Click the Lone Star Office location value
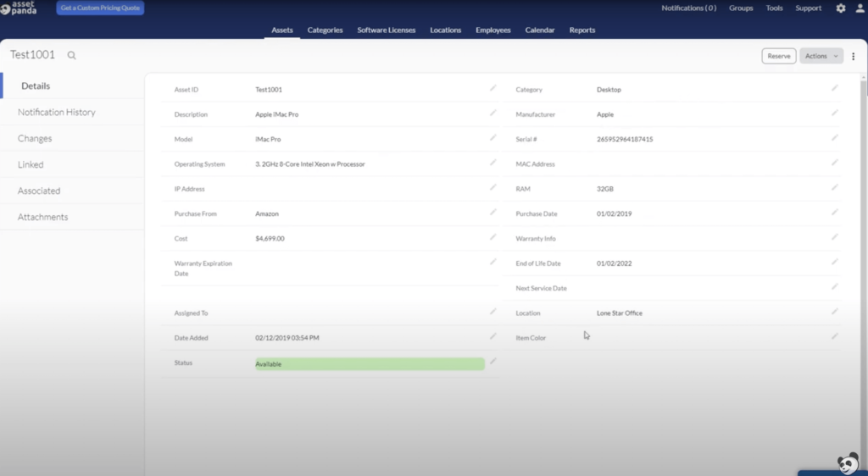The height and width of the screenshot is (476, 868). [620, 313]
